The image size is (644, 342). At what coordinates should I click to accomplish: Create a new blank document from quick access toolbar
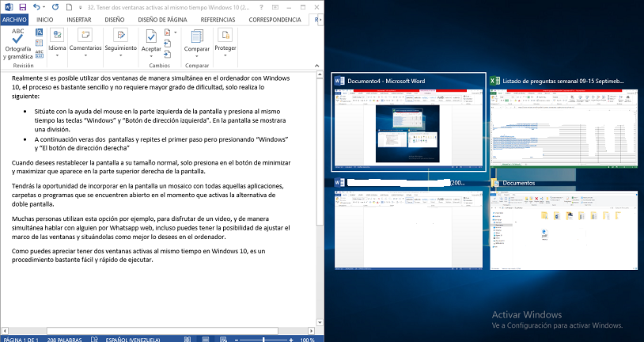point(69,7)
